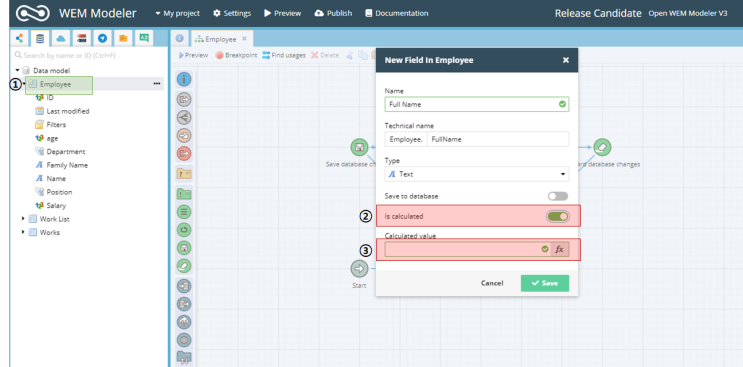The image size is (743, 367).
Task: Click the Name field containing Full Name
Action: 477,104
